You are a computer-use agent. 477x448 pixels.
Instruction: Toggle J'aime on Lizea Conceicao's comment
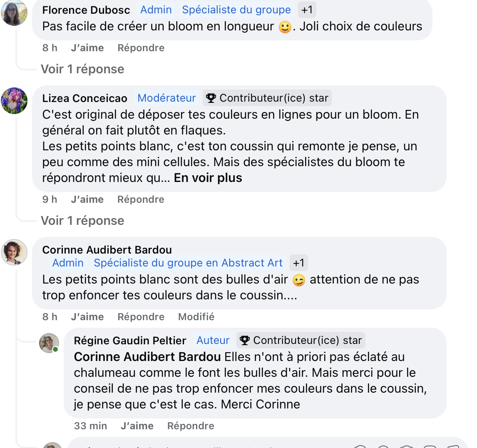tap(87, 200)
